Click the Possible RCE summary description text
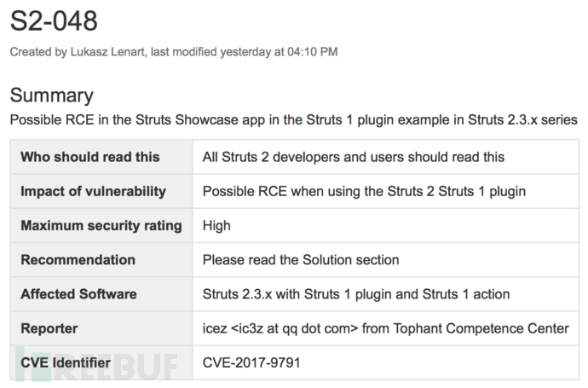Image resolution: width=588 pixels, height=388 pixels. coord(294,119)
